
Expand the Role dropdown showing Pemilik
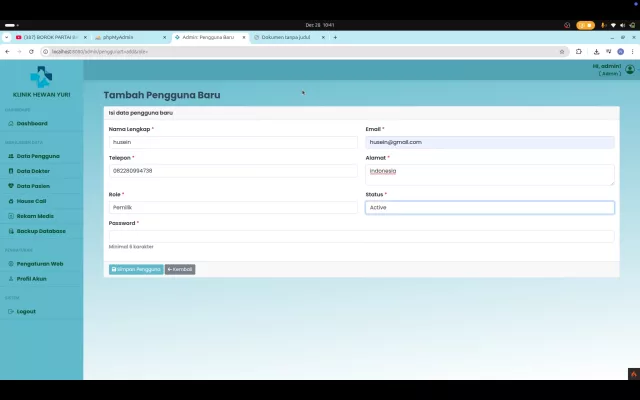click(233, 207)
